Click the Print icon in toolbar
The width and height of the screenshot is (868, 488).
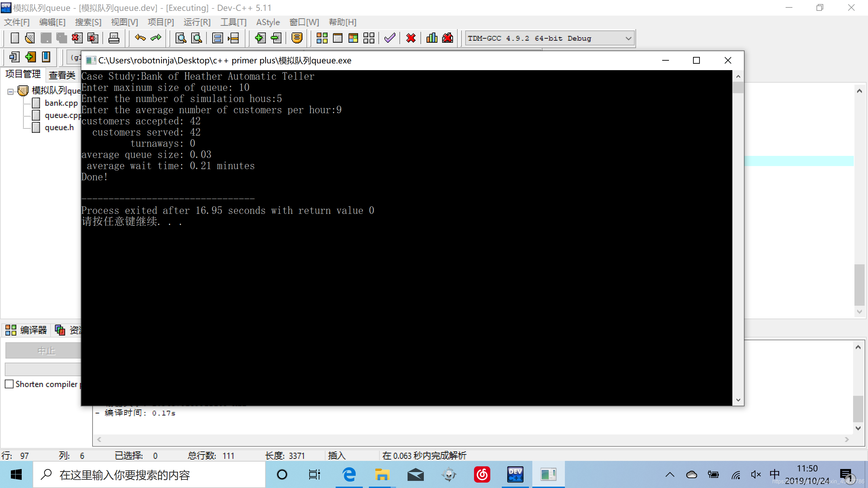pos(114,38)
